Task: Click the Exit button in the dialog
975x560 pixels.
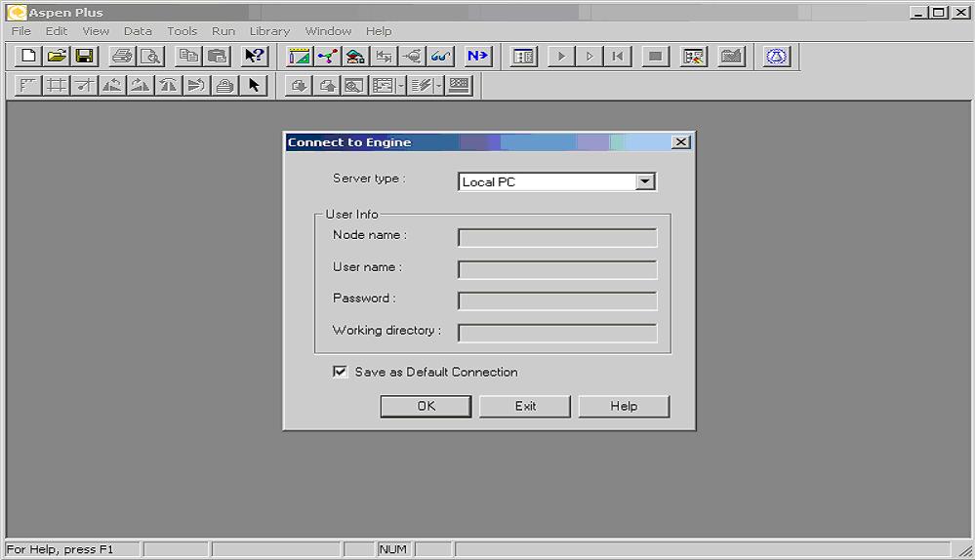Action: pos(525,406)
